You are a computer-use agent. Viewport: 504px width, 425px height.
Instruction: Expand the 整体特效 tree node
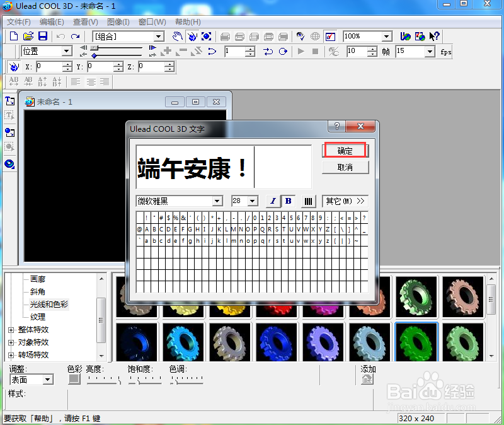pos(11,330)
